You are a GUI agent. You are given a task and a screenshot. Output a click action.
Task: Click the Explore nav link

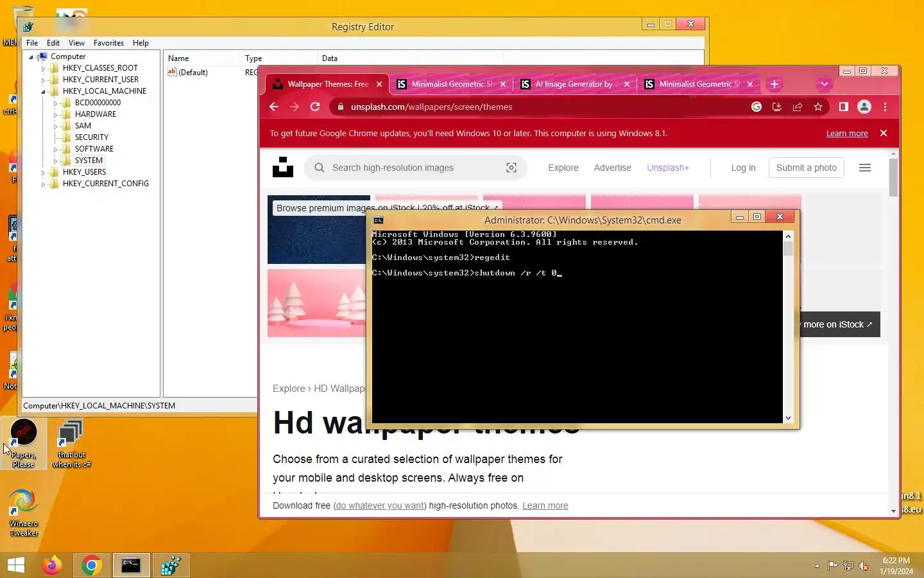(x=563, y=168)
